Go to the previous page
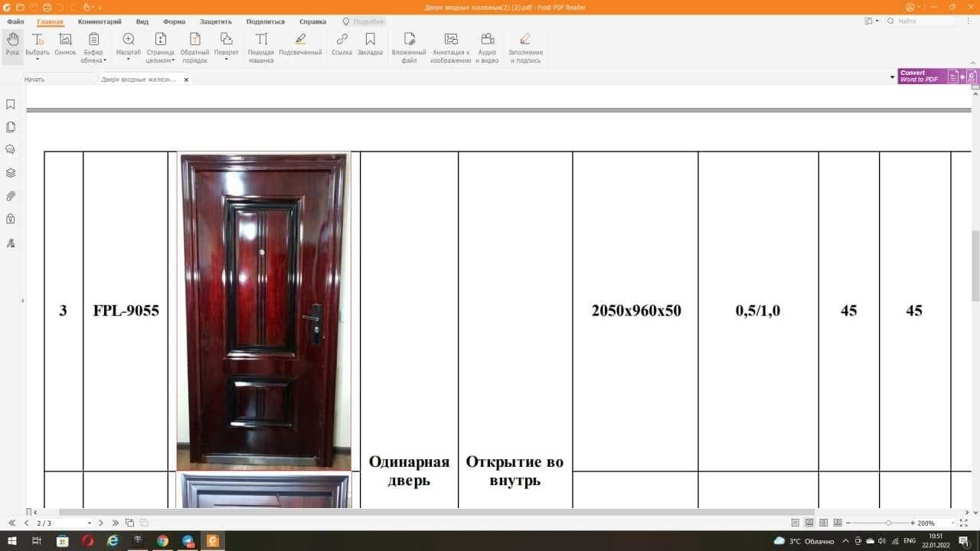The width and height of the screenshot is (980, 551). tap(27, 523)
